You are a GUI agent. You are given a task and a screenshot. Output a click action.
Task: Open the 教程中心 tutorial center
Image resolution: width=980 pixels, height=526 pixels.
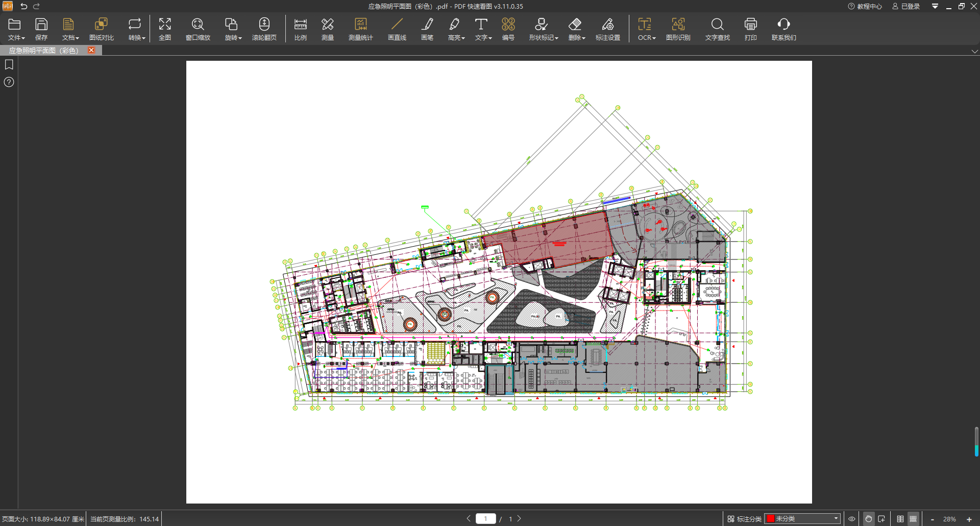[865, 6]
